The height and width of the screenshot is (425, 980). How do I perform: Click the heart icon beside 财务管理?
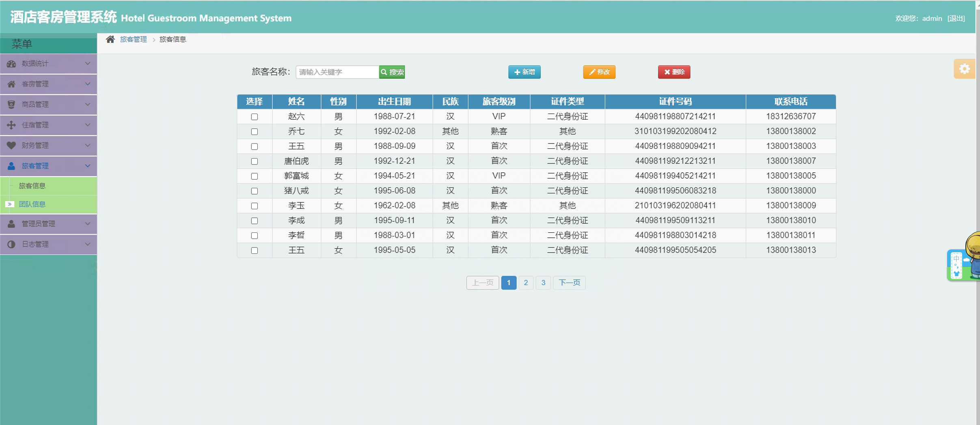pos(11,145)
